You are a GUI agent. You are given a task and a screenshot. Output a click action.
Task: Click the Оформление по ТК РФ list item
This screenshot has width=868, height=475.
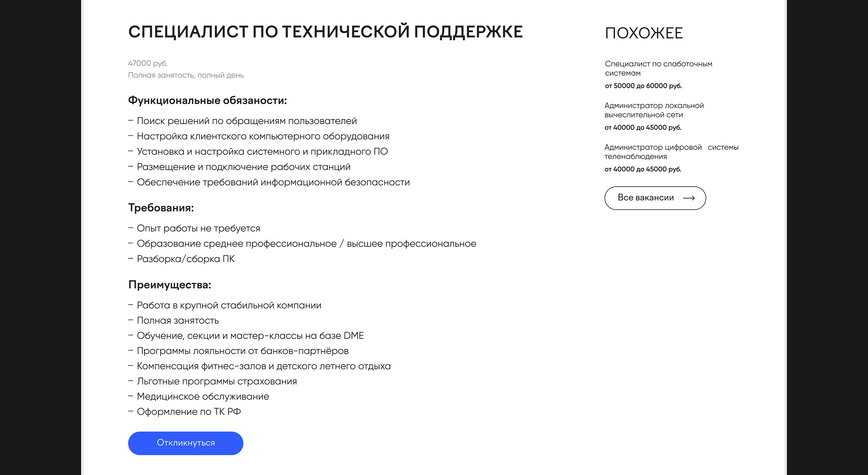tap(189, 412)
